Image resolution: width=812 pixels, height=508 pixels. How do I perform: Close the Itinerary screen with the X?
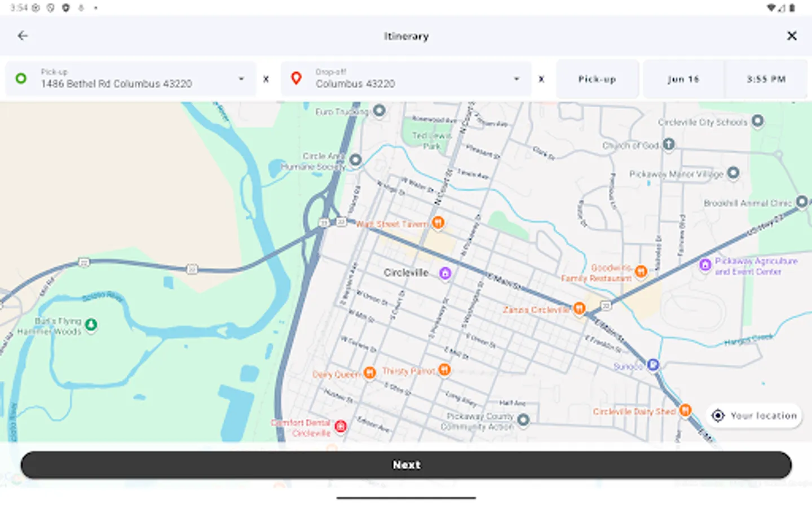click(x=792, y=36)
